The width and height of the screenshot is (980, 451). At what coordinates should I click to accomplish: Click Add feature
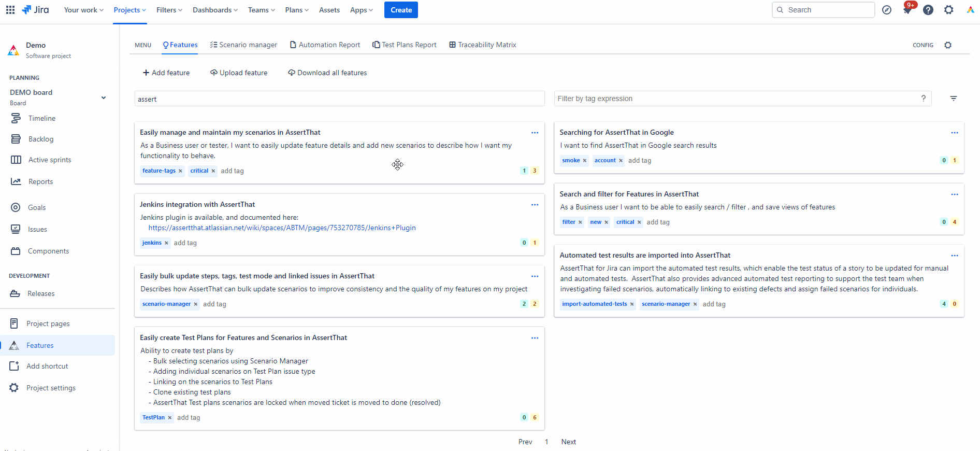166,73
